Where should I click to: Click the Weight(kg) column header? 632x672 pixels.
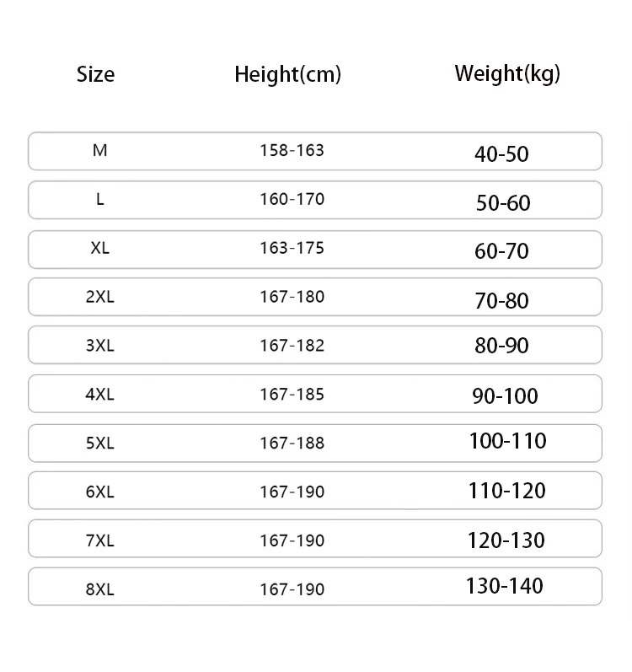click(507, 74)
